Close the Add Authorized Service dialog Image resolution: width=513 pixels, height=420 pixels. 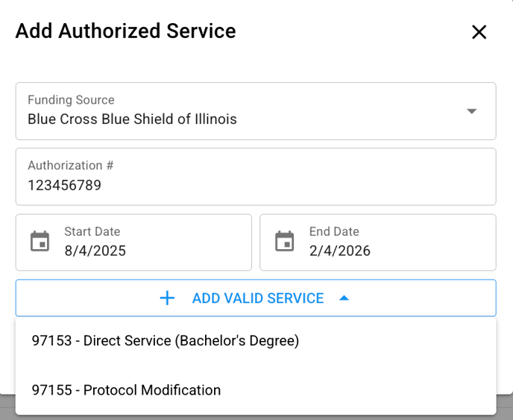pyautogui.click(x=479, y=32)
